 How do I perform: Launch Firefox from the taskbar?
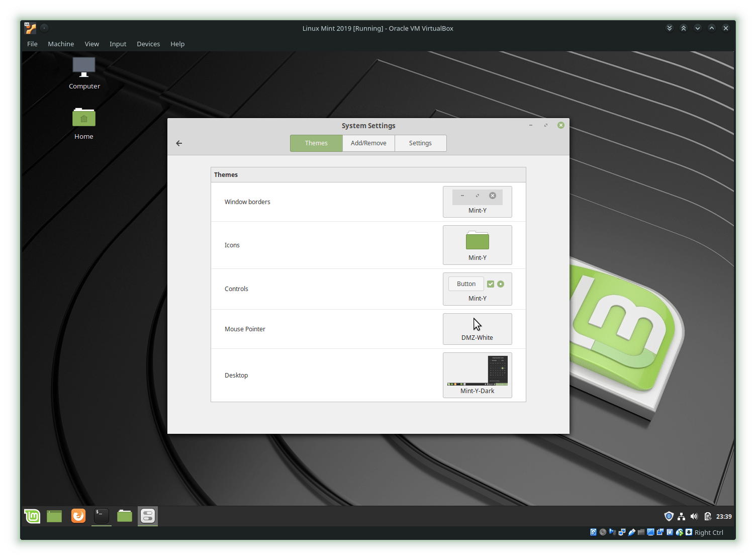pyautogui.click(x=78, y=516)
